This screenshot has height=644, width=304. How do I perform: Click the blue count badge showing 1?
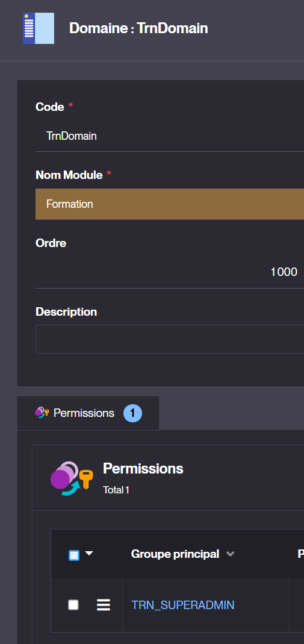coord(132,413)
